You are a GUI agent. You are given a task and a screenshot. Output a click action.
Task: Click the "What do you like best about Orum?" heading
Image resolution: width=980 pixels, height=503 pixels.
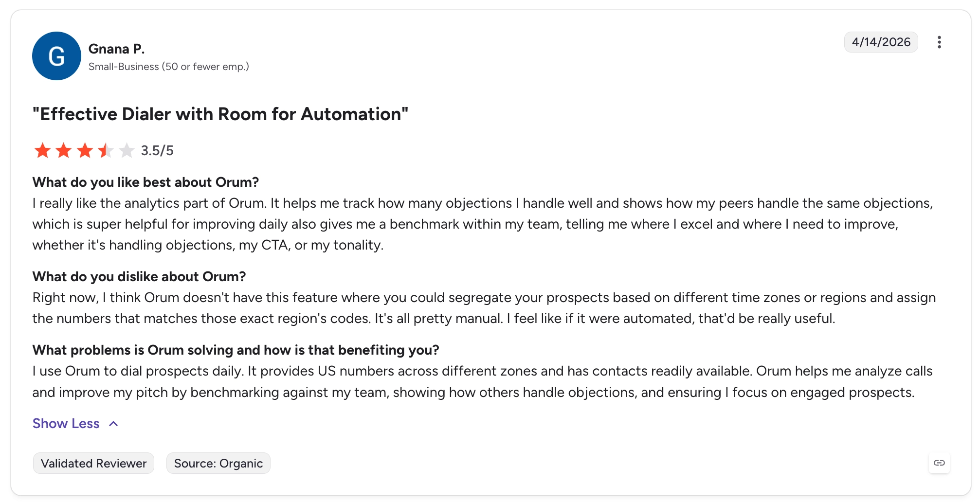pyautogui.click(x=145, y=182)
